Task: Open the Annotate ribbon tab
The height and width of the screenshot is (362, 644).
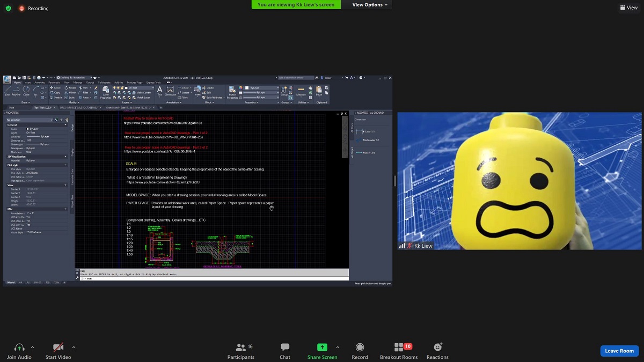Action: pyautogui.click(x=40, y=83)
